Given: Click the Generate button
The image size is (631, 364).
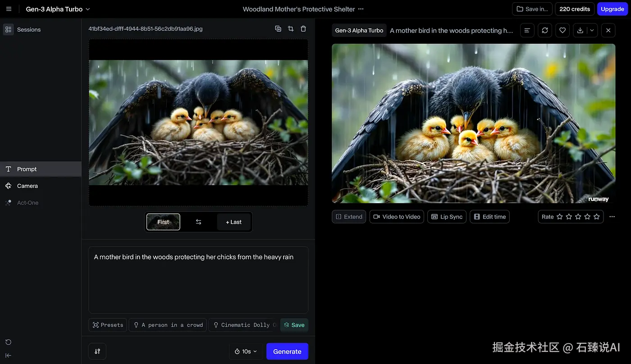Looking at the screenshot, I should (x=287, y=351).
